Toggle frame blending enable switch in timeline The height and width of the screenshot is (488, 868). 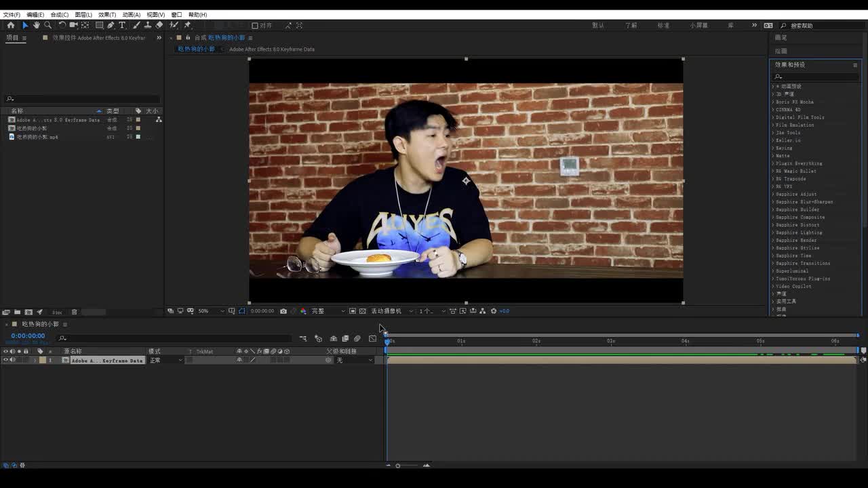pos(345,338)
